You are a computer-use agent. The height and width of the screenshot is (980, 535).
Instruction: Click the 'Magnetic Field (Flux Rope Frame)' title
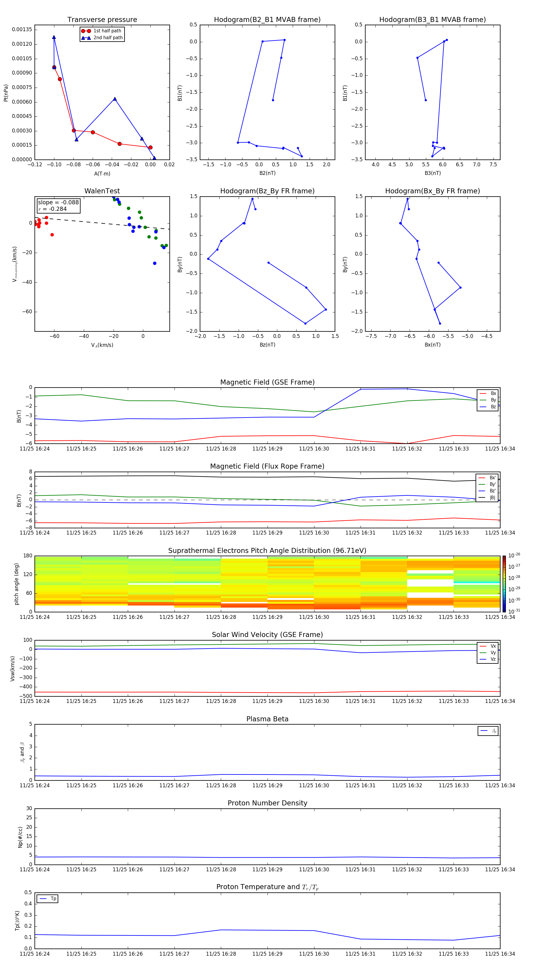267,467
